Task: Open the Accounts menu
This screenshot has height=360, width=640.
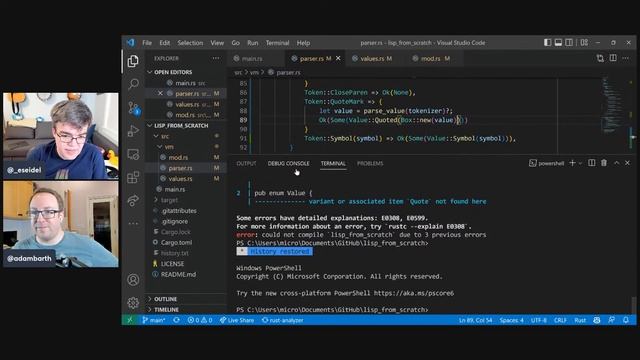Action: (133, 280)
